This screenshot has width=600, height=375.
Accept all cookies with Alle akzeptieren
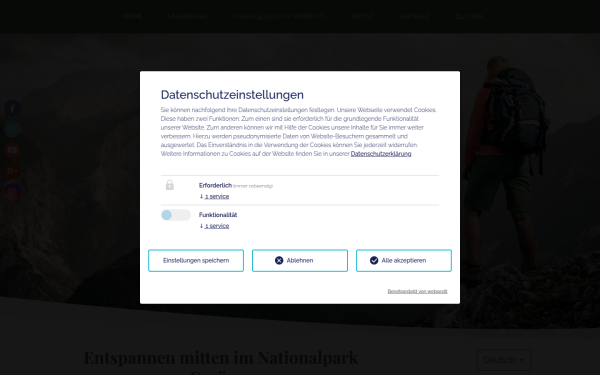pyautogui.click(x=404, y=261)
